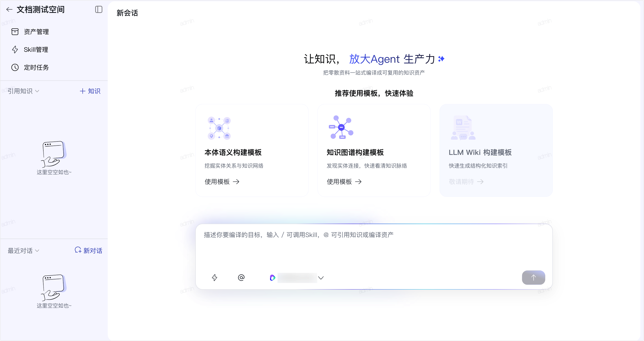Screen dimensions: 644x341
Task: Use the 本体语义构建模板 via 使用模板
Action: 222,181
